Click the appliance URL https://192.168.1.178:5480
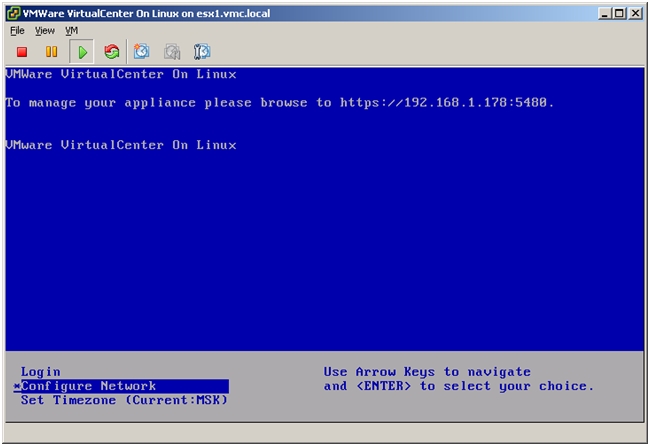The width and height of the screenshot is (650, 446). [x=446, y=102]
